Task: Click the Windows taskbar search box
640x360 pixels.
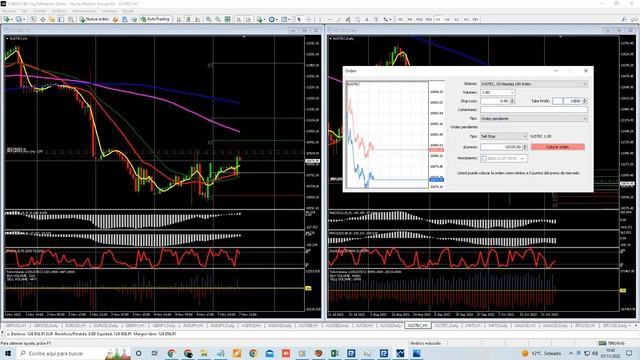Action: (x=73, y=353)
